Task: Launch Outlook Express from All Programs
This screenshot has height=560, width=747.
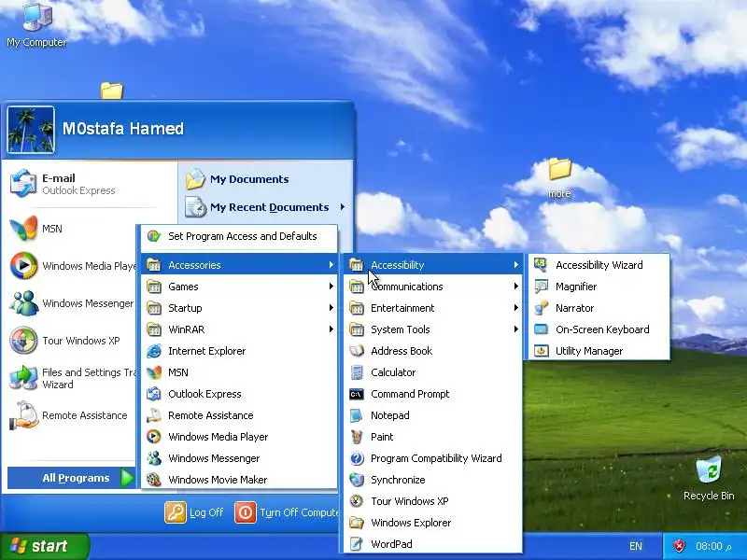Action: click(x=239, y=394)
